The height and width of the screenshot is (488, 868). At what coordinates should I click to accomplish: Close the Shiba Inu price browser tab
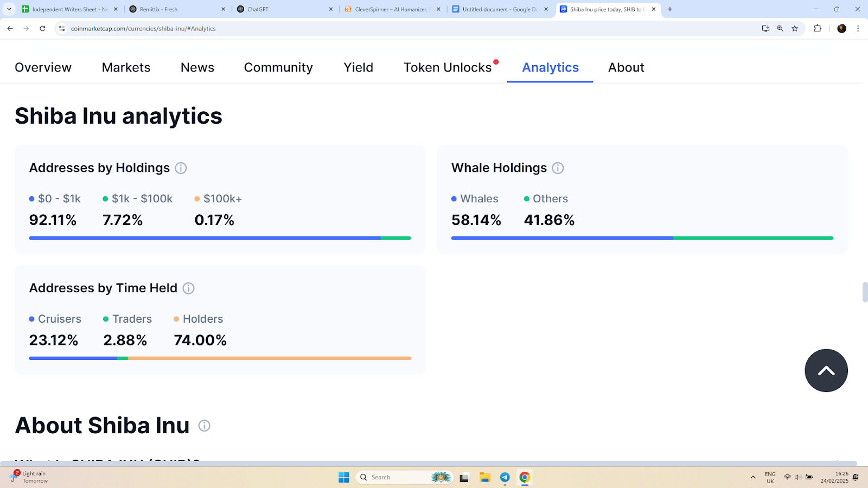(654, 9)
